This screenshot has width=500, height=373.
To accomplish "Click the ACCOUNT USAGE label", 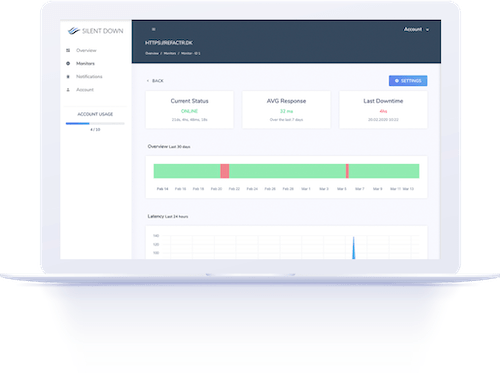I will 95,114.
